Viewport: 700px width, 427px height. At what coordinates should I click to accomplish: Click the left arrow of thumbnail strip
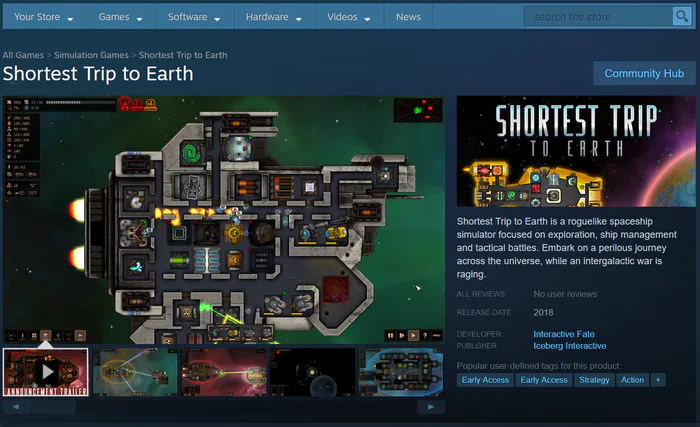[x=16, y=407]
